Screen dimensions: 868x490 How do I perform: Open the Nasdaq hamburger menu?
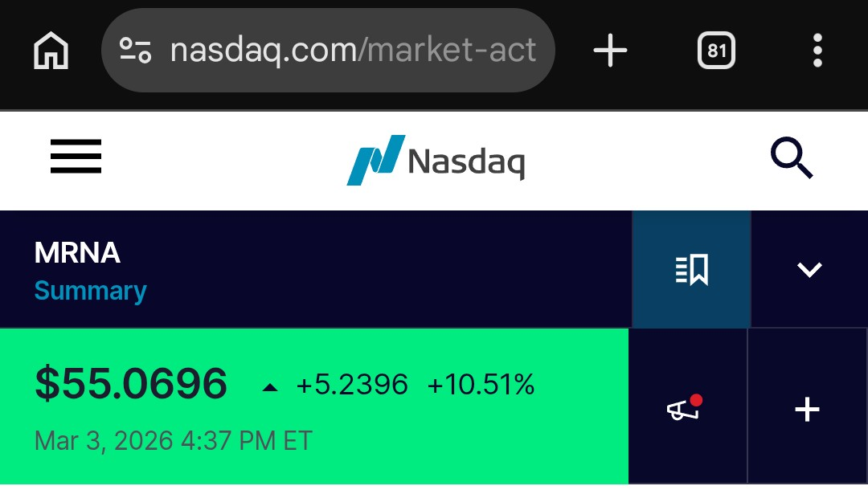[x=76, y=157]
